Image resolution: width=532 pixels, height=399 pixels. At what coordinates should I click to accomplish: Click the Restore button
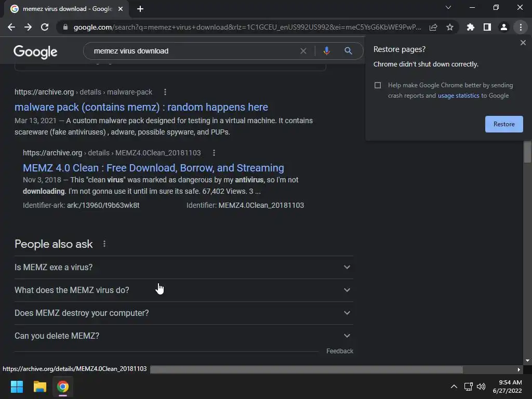coord(504,124)
